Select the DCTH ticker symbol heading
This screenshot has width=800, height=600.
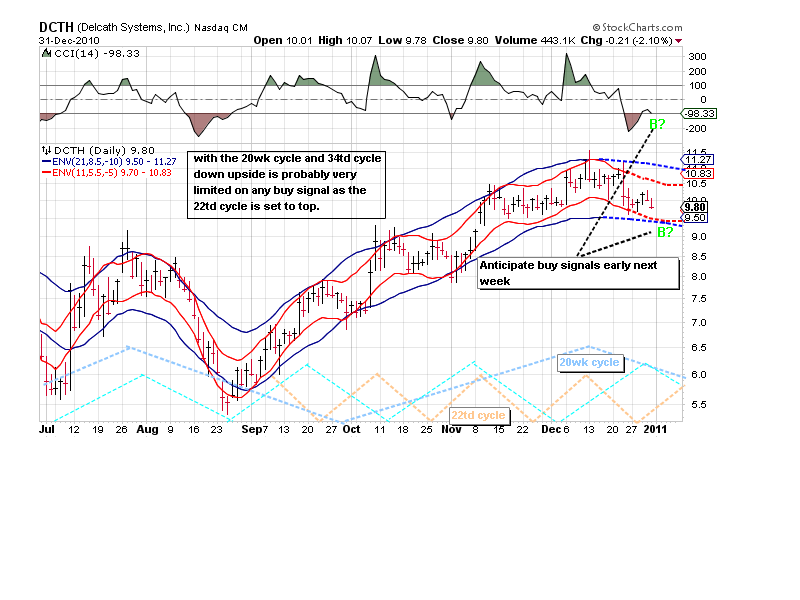pos(56,27)
